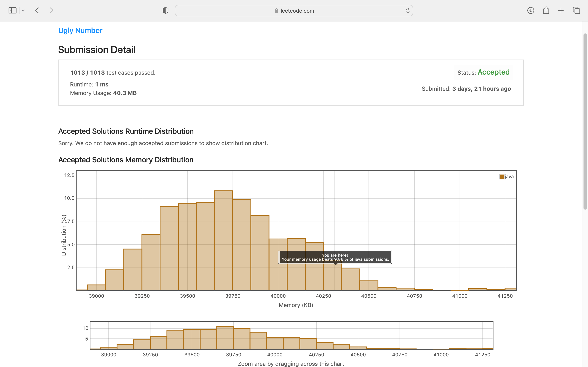This screenshot has height=367, width=588.
Task: Click the tallest bar near 39750 KB
Action: tap(224, 240)
